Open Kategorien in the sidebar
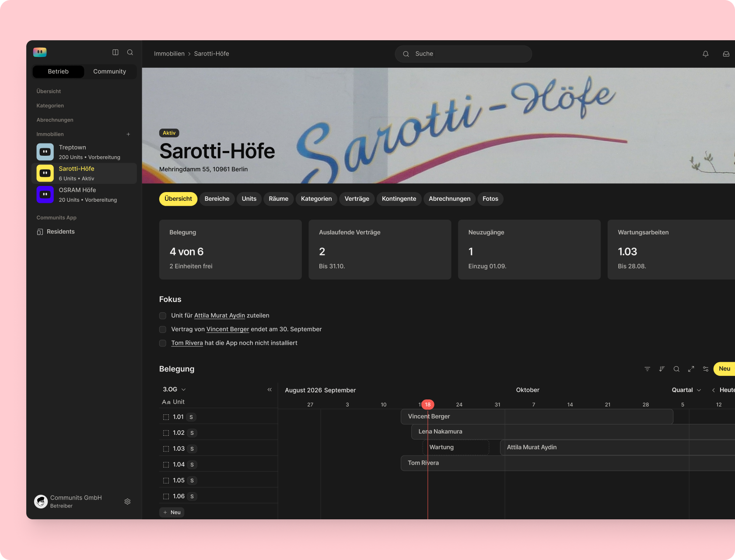This screenshot has width=735, height=560. [50, 106]
